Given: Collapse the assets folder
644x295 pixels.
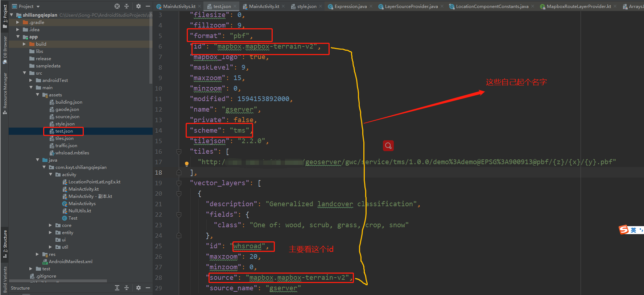Looking at the screenshot, I should [37, 95].
